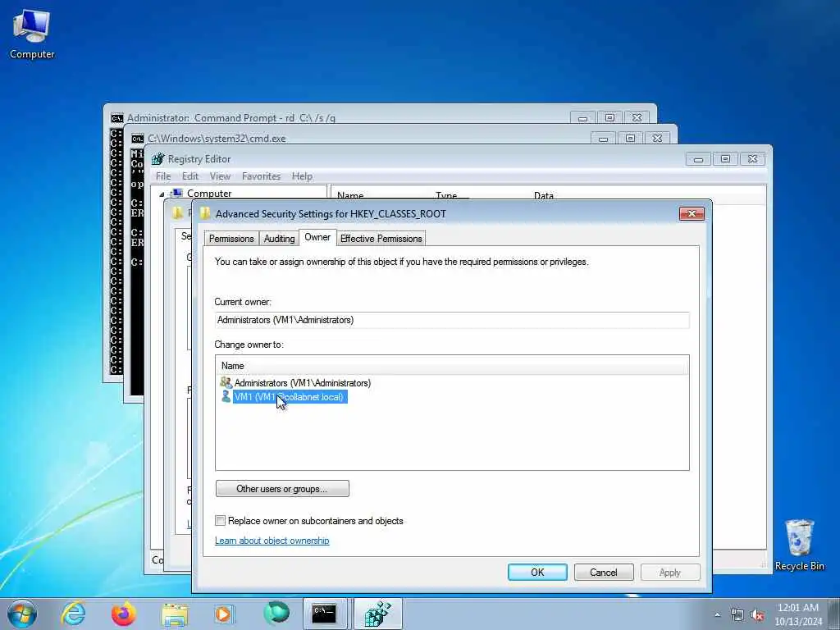Open the View menu in Registry Editor
Viewport: 840px width, 630px height.
click(x=220, y=176)
